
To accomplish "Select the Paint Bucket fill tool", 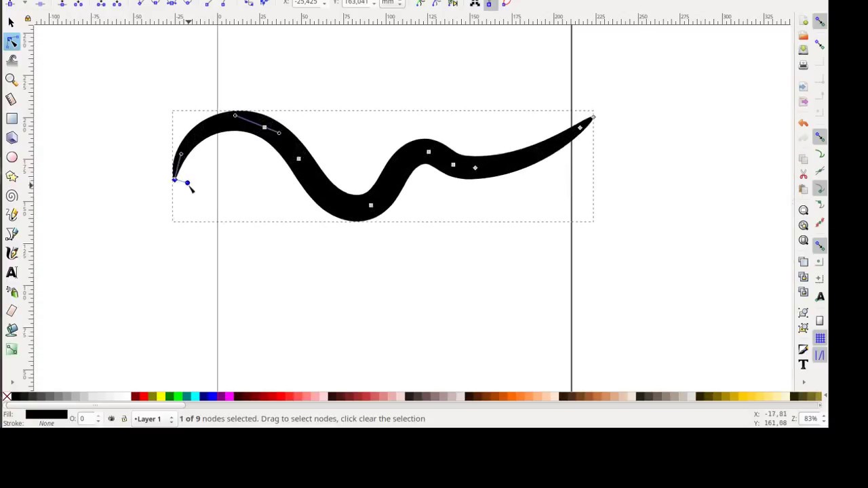I will [12, 329].
